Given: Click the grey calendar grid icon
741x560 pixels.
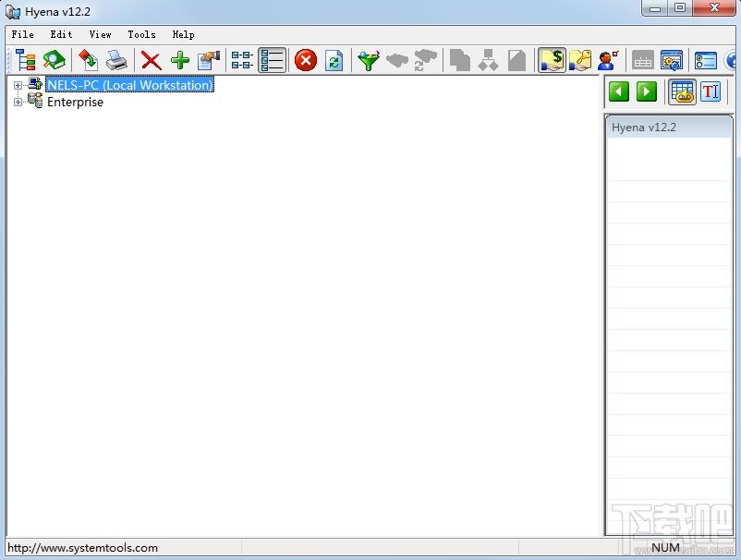Looking at the screenshot, I should click(x=643, y=60).
